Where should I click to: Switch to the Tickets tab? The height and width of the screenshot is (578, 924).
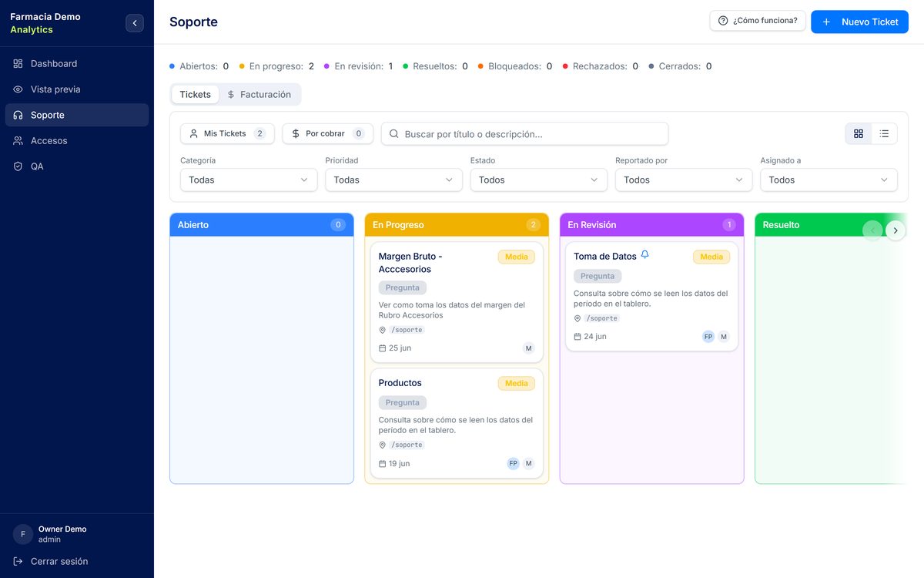click(x=195, y=94)
